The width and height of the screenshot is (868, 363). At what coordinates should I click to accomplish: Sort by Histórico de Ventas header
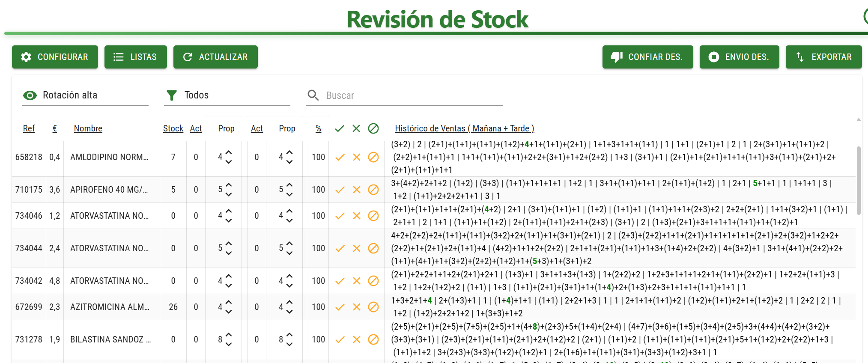464,128
